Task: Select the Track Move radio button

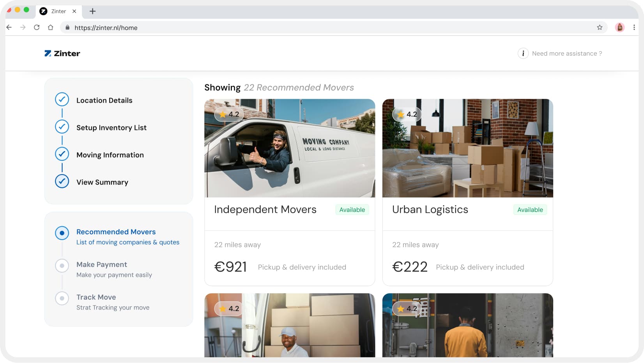Action: click(x=62, y=298)
